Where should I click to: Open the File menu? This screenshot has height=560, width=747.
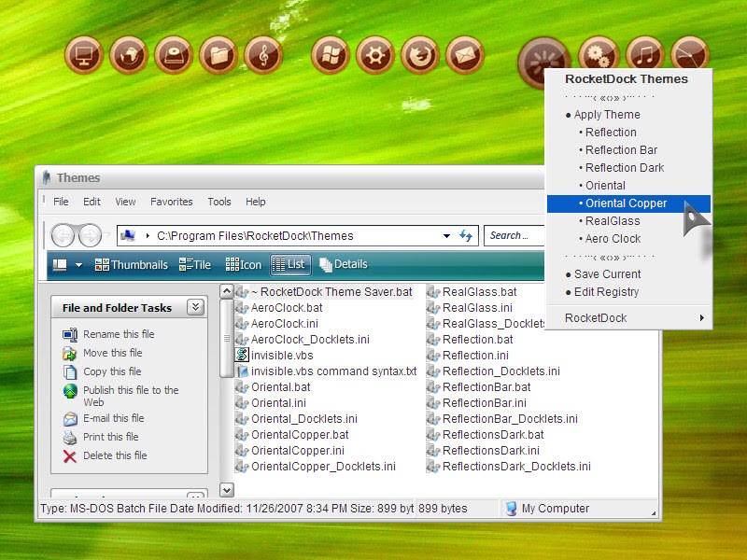61,202
